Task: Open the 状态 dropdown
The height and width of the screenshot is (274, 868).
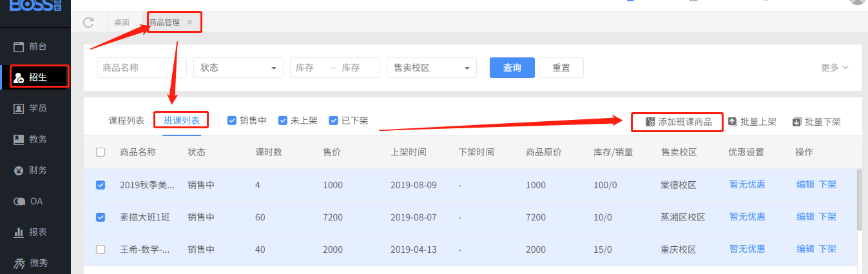Action: tap(238, 68)
